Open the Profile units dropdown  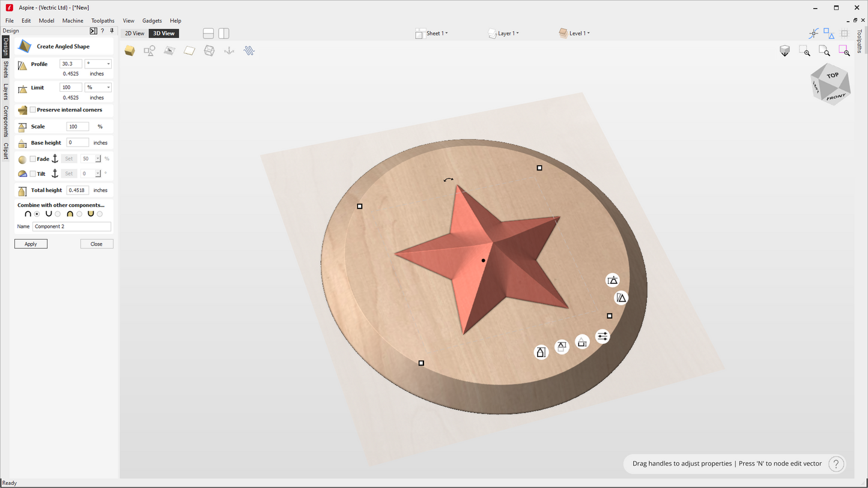98,64
